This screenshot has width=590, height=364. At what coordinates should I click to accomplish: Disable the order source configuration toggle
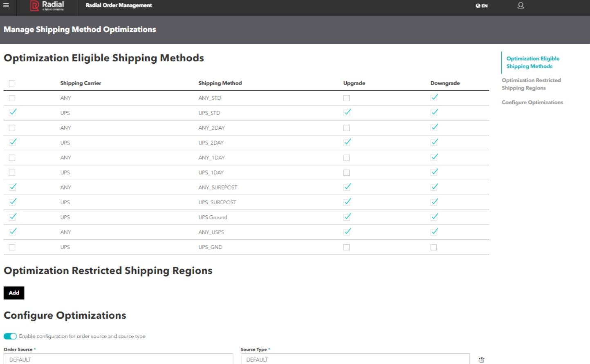click(x=9, y=336)
